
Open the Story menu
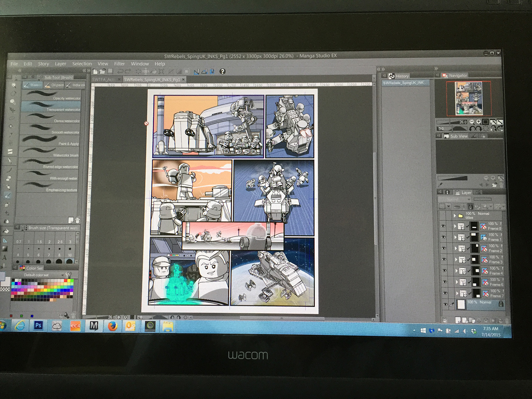(43, 64)
